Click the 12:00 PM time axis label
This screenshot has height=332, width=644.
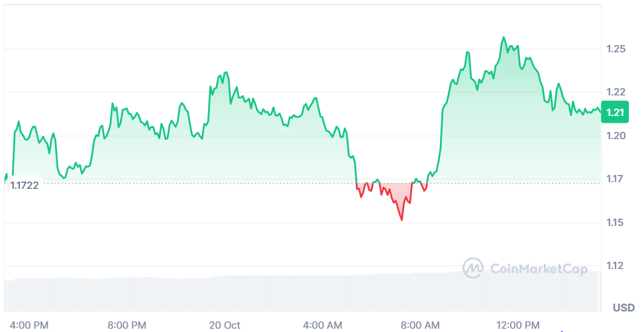pos(517,325)
